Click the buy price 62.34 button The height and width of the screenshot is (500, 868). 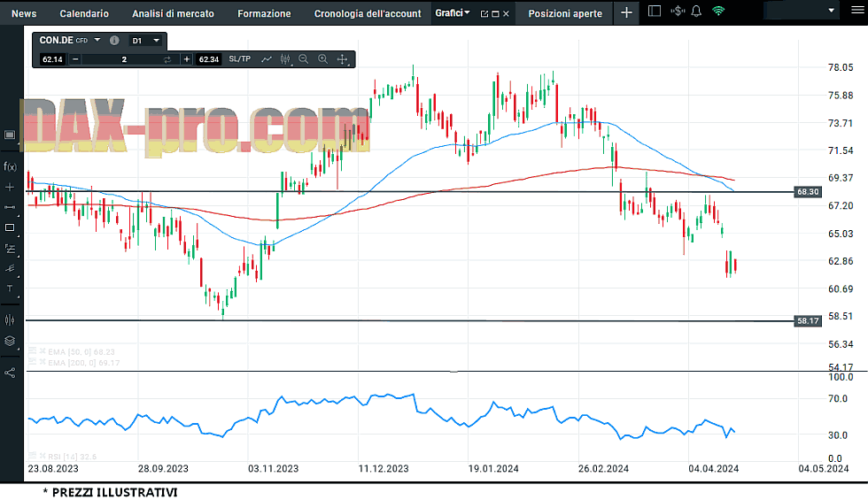pyautogui.click(x=209, y=59)
